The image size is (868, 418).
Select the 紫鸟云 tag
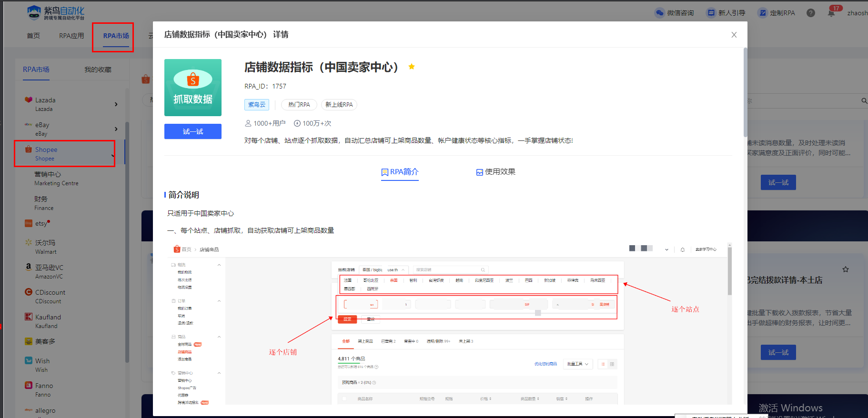[257, 105]
